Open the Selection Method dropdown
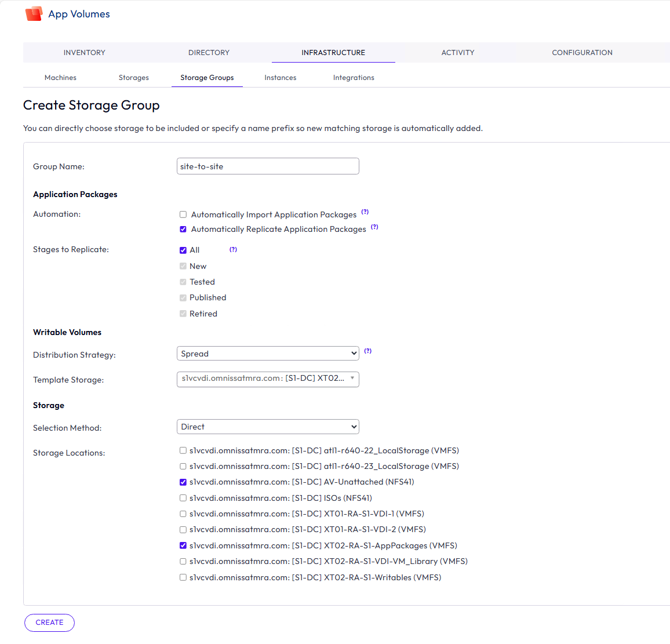 pos(267,427)
